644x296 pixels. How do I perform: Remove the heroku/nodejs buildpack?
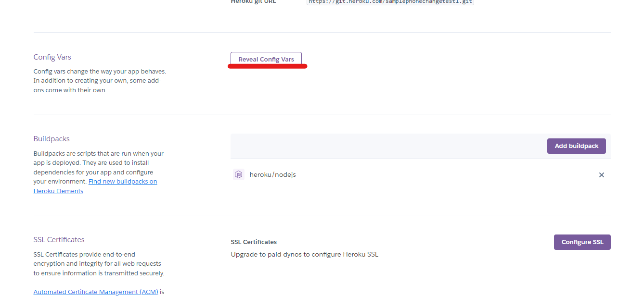coord(601,175)
